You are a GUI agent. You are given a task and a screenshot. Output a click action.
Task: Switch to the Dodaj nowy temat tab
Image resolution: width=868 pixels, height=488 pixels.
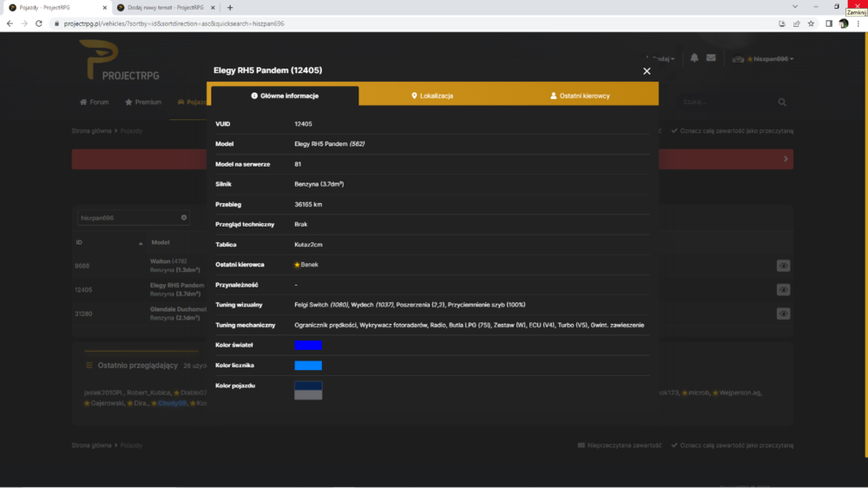tap(165, 8)
